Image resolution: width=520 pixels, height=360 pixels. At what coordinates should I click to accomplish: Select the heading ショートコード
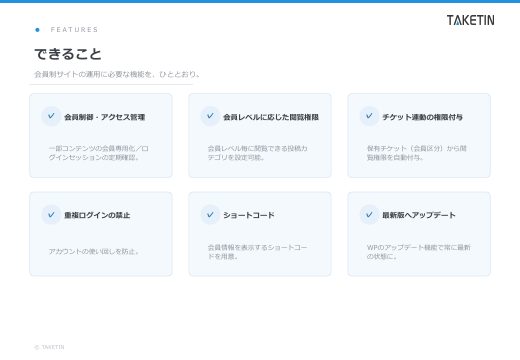tap(249, 215)
